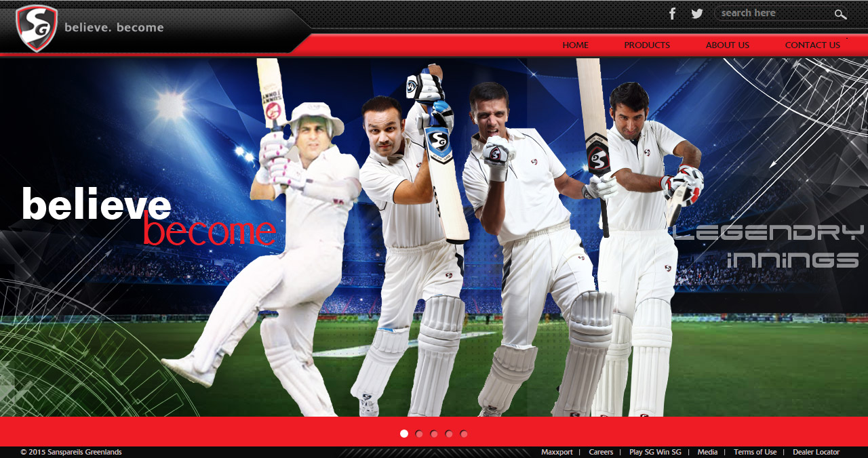Open the SG Twitter page icon

coord(697,14)
